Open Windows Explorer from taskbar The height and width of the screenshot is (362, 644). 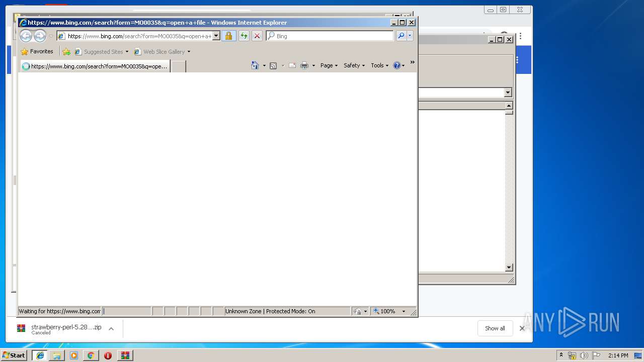[x=57, y=355]
